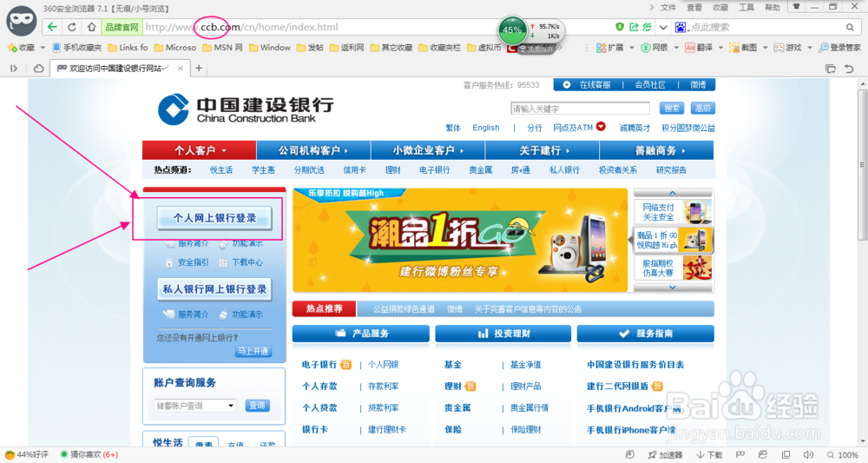The image size is (868, 463).
Task: Click the 高级 advanced search button
Action: pos(702,108)
